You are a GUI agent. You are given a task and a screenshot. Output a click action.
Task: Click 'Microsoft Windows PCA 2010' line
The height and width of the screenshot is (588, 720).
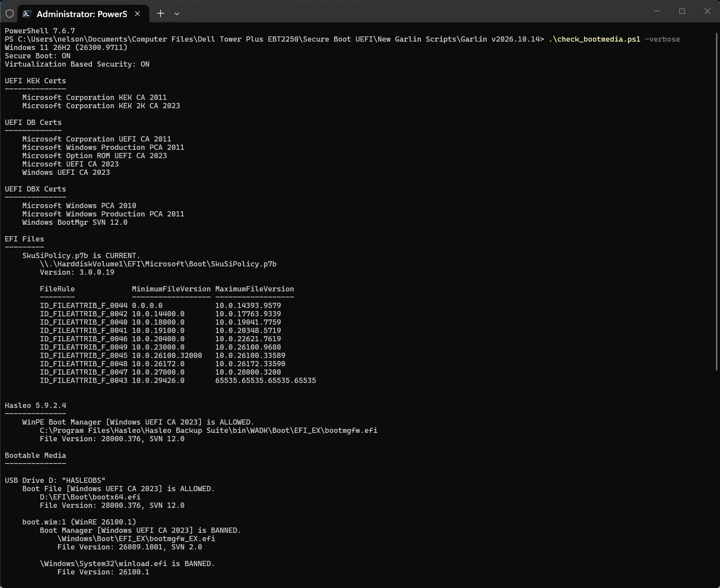[x=79, y=205]
